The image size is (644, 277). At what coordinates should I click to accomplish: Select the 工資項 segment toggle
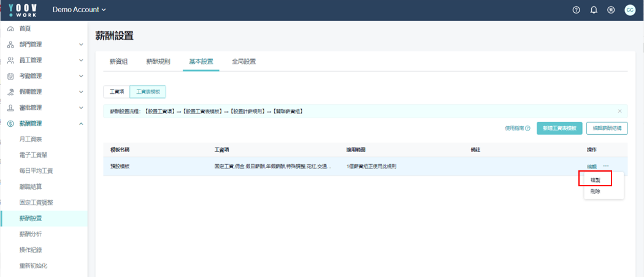coord(117,92)
